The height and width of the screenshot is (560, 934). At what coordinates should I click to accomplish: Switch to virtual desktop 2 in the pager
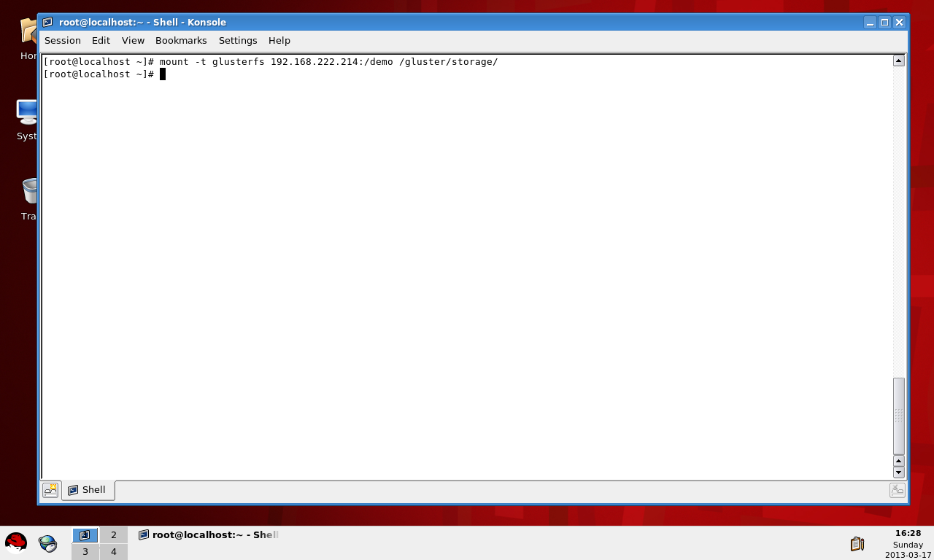coord(113,535)
